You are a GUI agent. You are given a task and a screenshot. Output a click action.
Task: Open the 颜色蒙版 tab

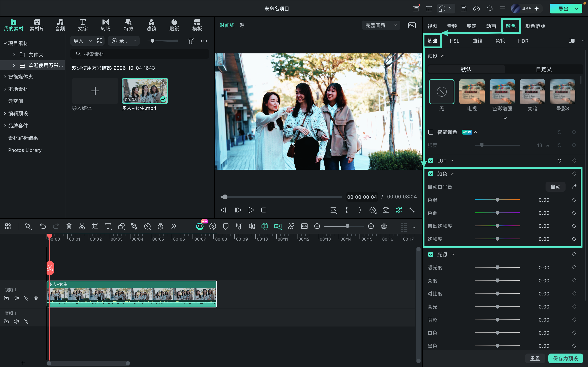tap(535, 26)
